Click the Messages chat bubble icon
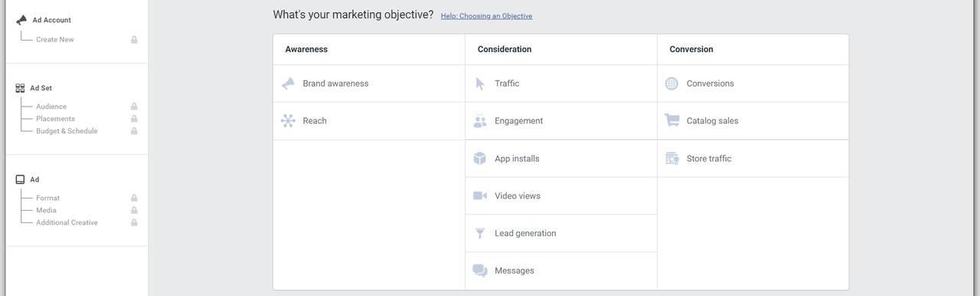980x296 pixels. coord(480,271)
